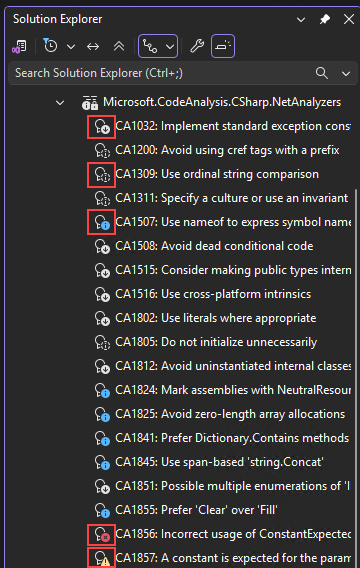Viewport: 360px width, 568px height.
Task: Select CA1508: Avoid dead conditional code
Action: (214, 246)
